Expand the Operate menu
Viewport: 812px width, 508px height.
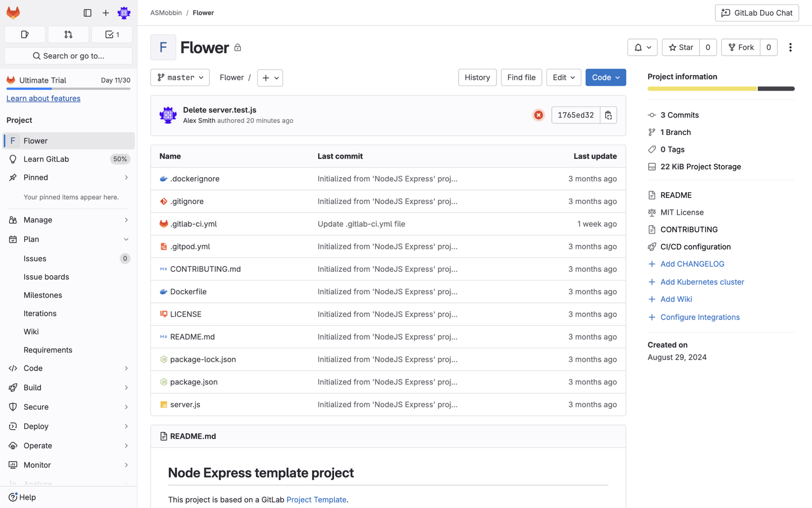click(x=69, y=446)
